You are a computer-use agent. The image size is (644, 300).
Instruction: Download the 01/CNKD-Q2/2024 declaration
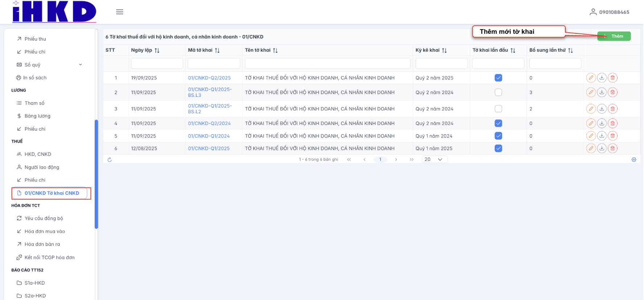(x=602, y=123)
